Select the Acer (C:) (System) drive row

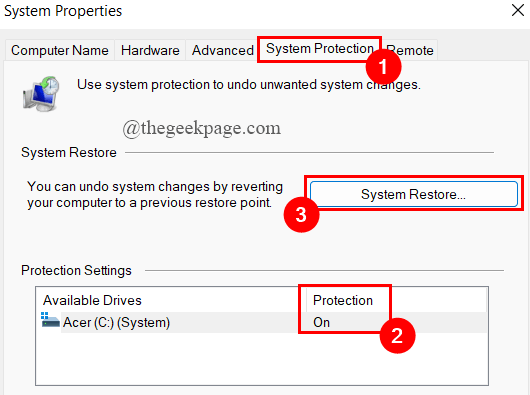click(263, 322)
